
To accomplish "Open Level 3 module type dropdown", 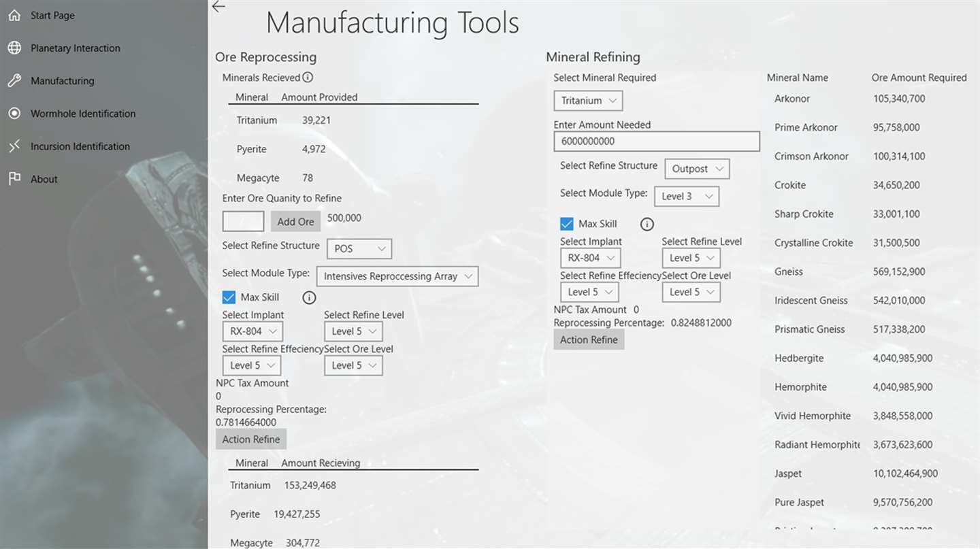I will point(686,197).
